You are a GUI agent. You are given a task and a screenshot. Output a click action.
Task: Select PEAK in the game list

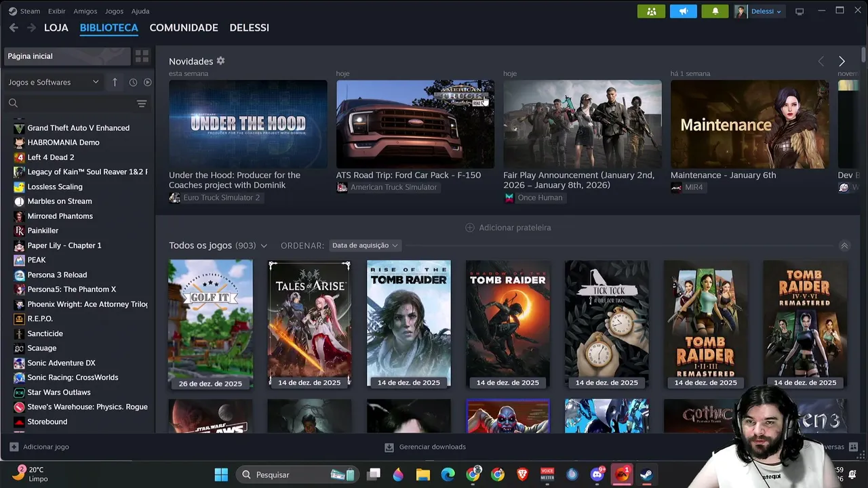pyautogui.click(x=37, y=260)
